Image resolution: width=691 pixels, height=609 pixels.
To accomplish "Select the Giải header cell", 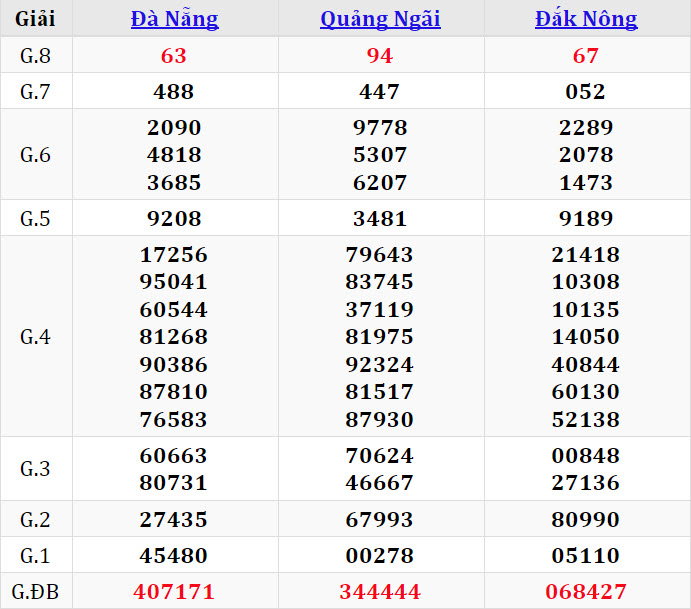I will 35,19.
